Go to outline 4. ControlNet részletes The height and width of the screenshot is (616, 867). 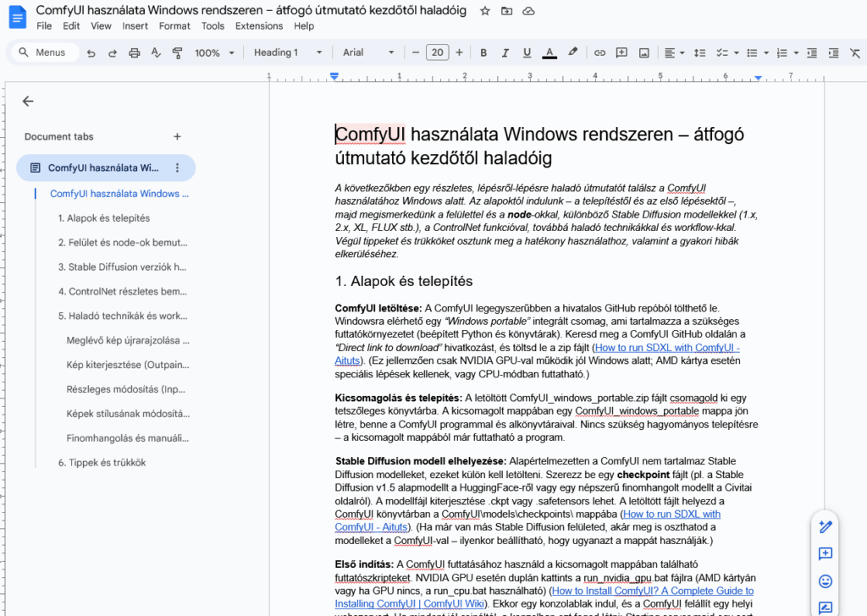pyautogui.click(x=123, y=291)
